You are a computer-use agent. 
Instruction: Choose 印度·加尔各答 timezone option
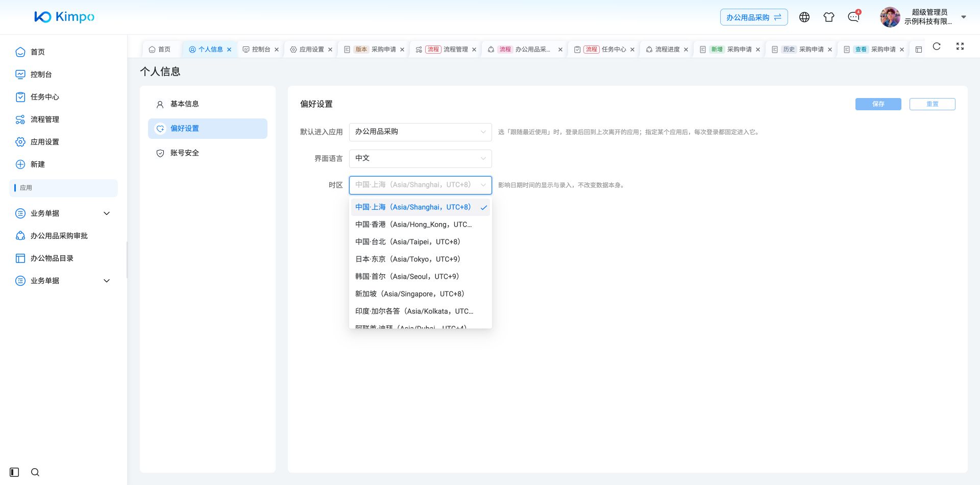(x=421, y=311)
